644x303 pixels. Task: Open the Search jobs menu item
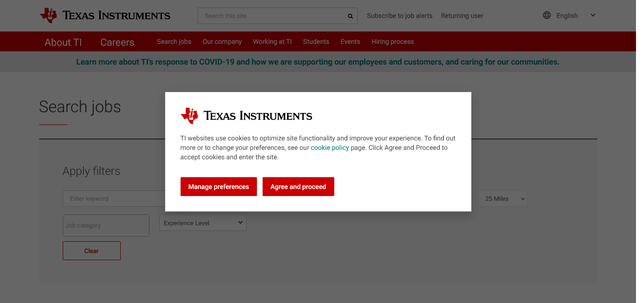coord(174,41)
